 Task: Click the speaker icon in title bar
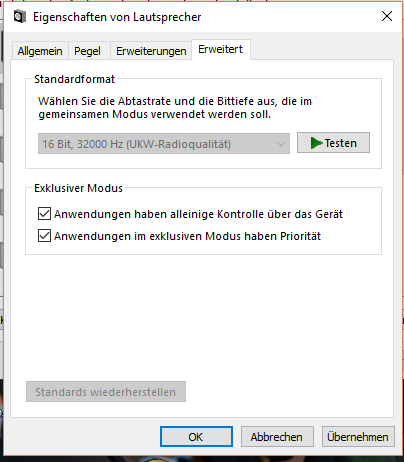20,17
